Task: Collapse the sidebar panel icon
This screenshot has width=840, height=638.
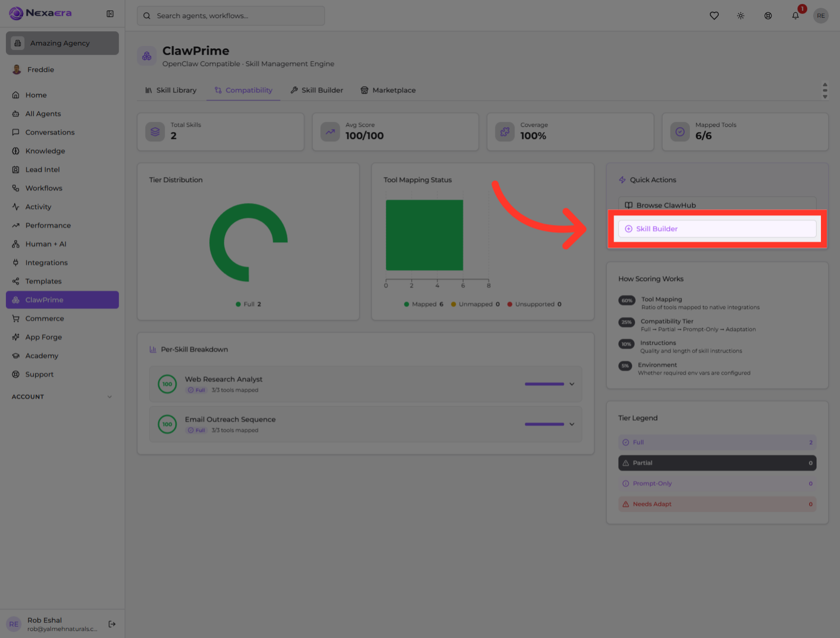Action: [110, 14]
